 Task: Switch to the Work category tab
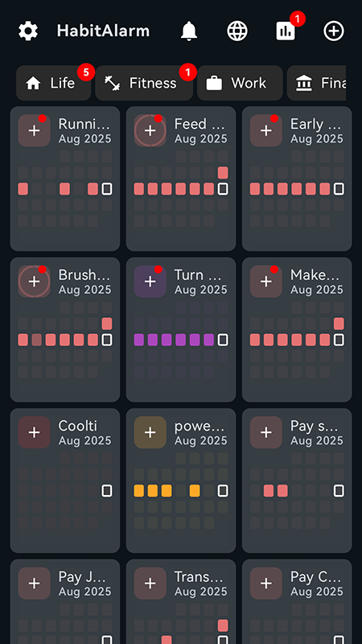pyautogui.click(x=240, y=83)
